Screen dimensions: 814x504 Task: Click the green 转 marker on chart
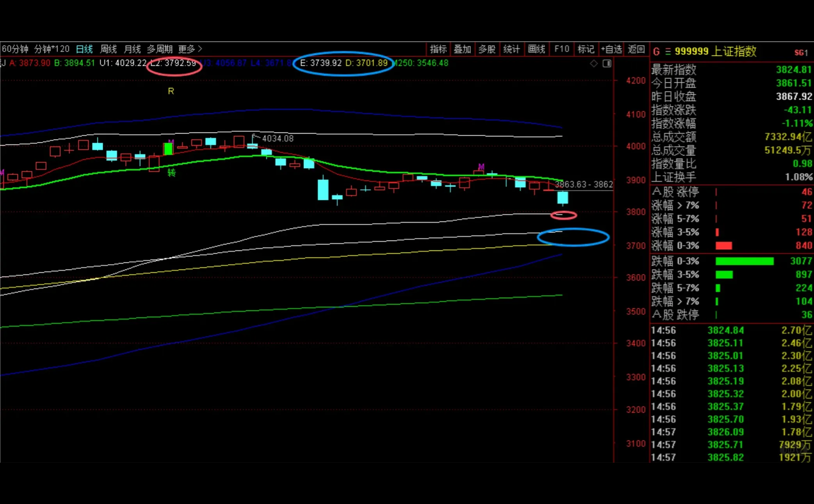pyautogui.click(x=171, y=173)
